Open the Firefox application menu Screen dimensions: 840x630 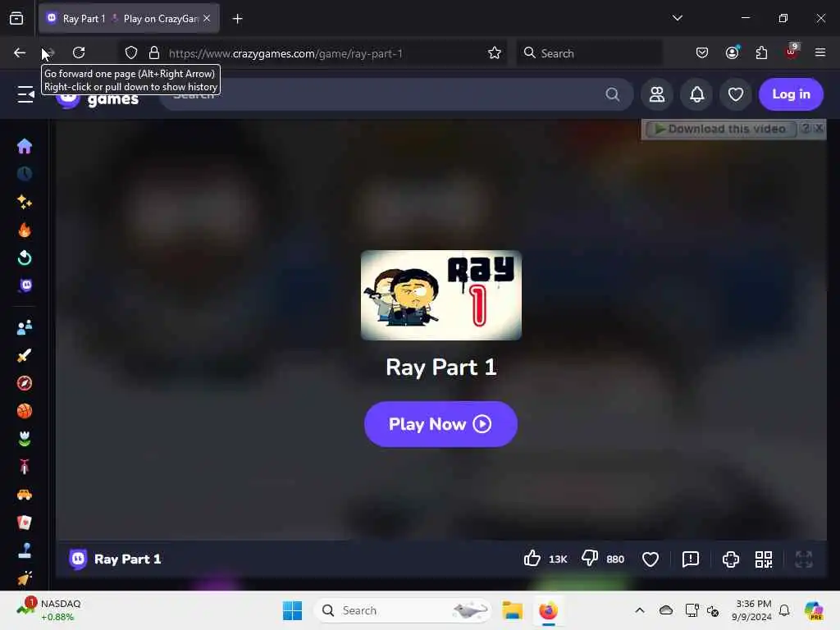pyautogui.click(x=820, y=52)
